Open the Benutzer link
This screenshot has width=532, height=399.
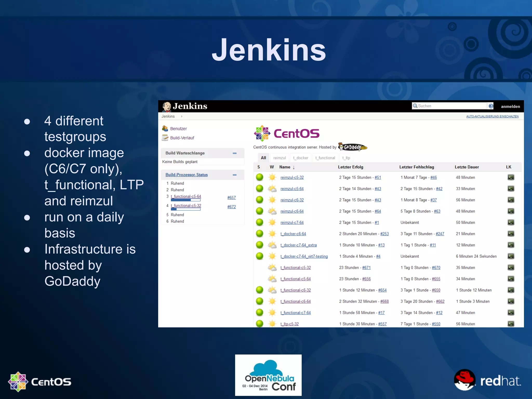pyautogui.click(x=178, y=129)
